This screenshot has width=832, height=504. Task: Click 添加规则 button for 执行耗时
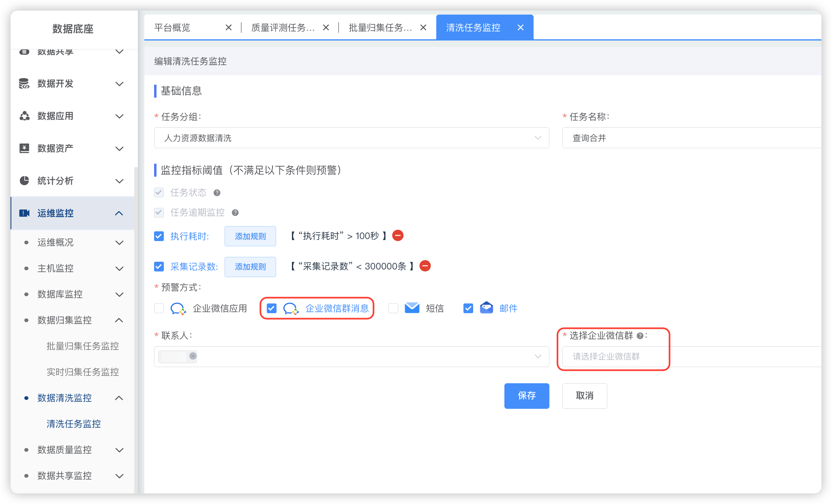point(250,236)
